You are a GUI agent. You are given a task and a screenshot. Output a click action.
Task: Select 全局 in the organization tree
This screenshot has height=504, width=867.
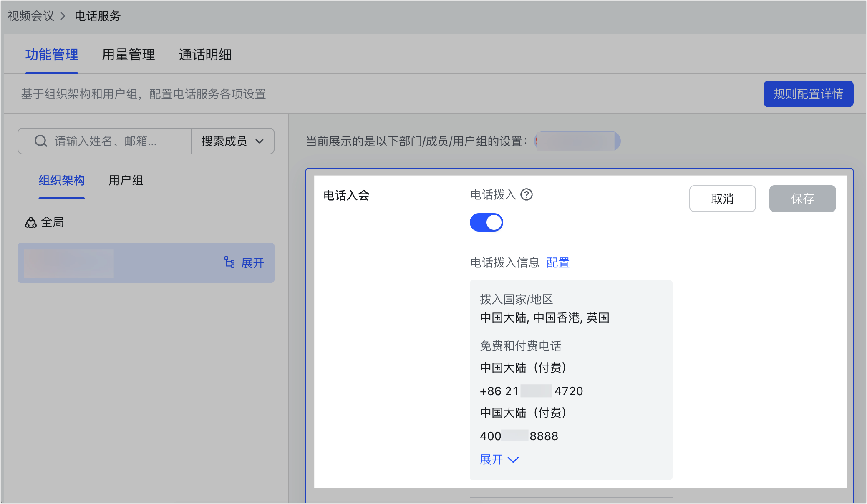[x=52, y=222]
